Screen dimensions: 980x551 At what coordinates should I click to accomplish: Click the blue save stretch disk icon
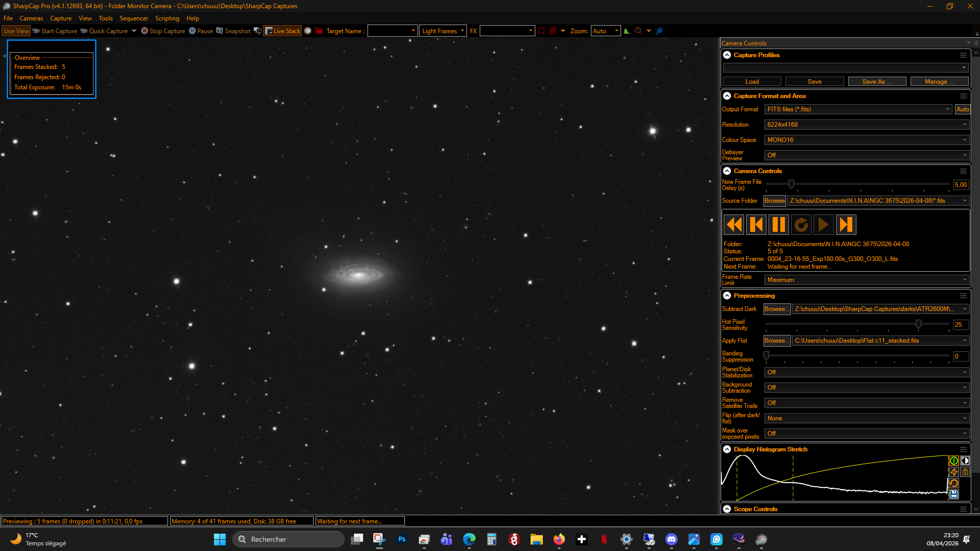[953, 494]
